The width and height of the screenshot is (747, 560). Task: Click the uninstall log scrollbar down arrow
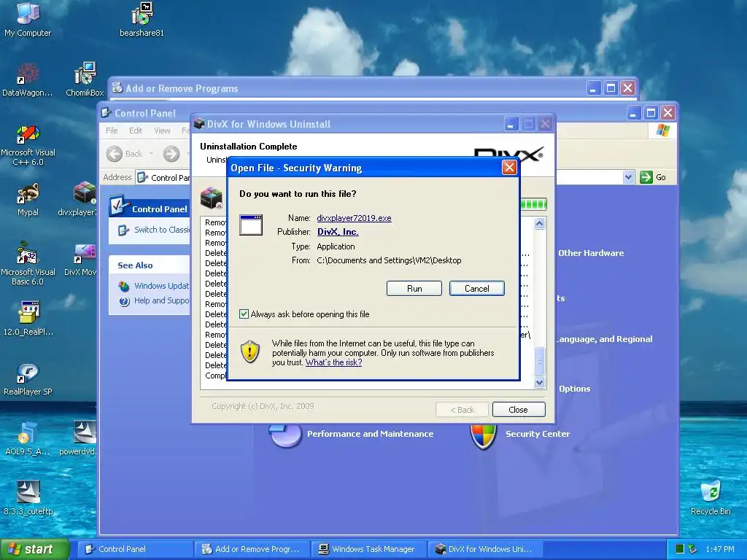[539, 382]
